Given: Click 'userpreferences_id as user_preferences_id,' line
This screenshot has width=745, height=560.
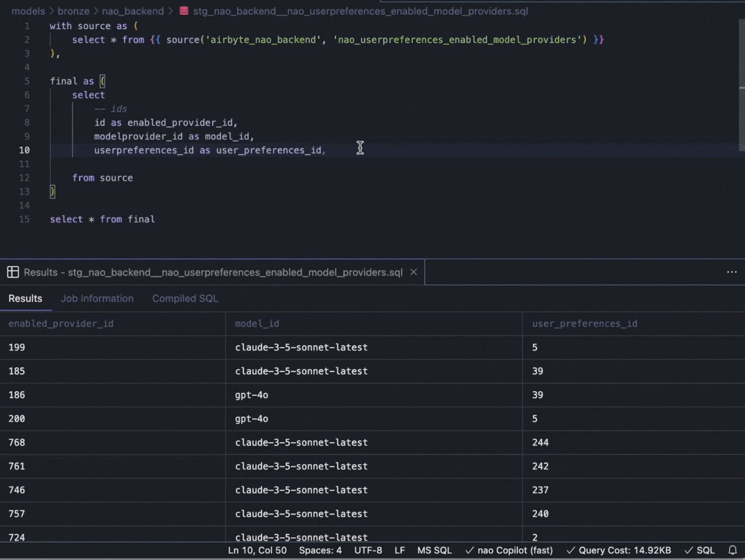Looking at the screenshot, I should [210, 150].
